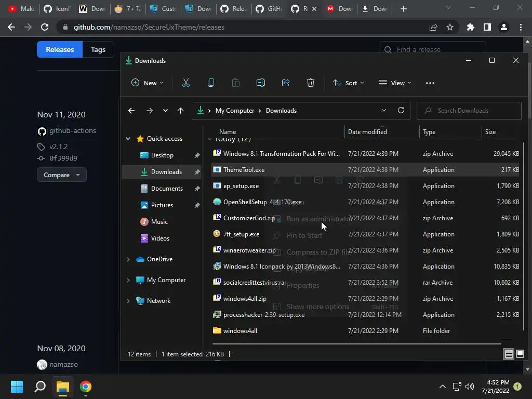Reload the GitHub page in Chrome
This screenshot has width=532, height=399.
pos(45,27)
